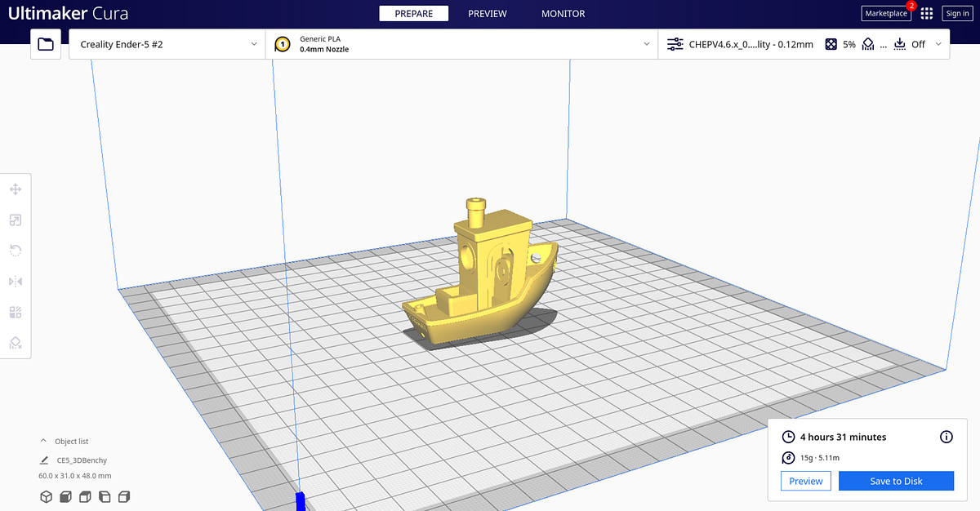Switch to the MONITOR tab
This screenshot has width=980, height=511.
[563, 13]
